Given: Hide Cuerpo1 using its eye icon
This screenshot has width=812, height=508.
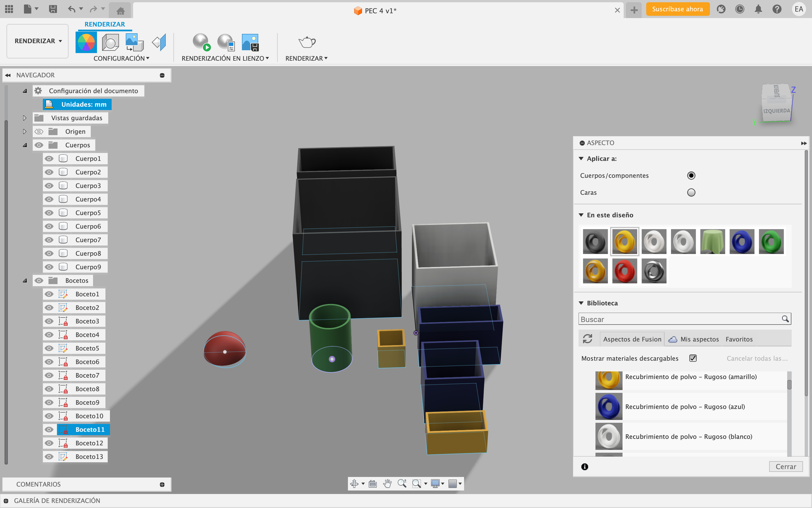Looking at the screenshot, I should pos(49,158).
